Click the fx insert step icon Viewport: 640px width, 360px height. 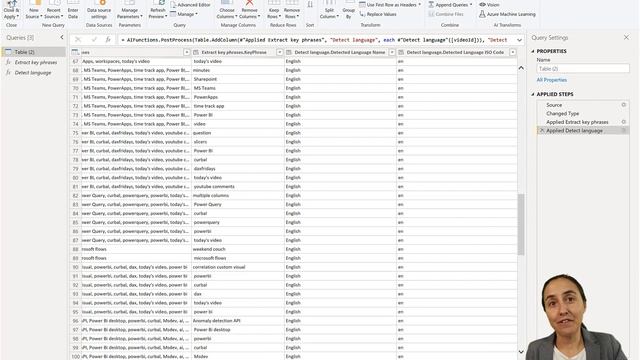click(108, 40)
